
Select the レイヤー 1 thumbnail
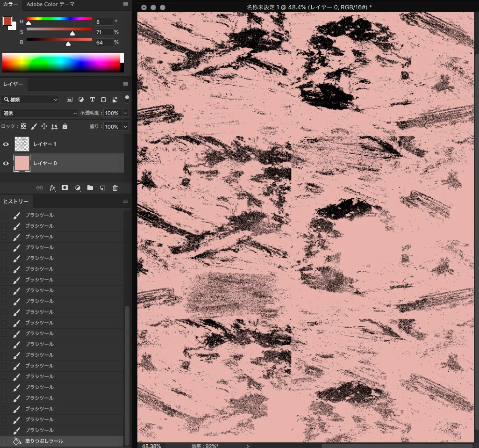[x=22, y=144]
